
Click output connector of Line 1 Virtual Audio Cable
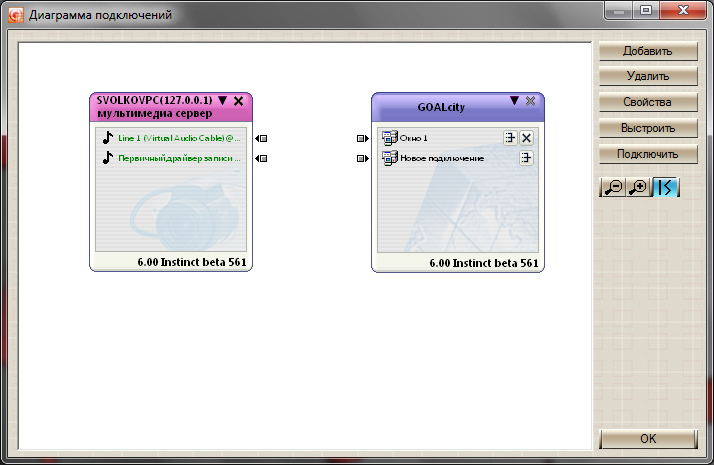(x=261, y=138)
